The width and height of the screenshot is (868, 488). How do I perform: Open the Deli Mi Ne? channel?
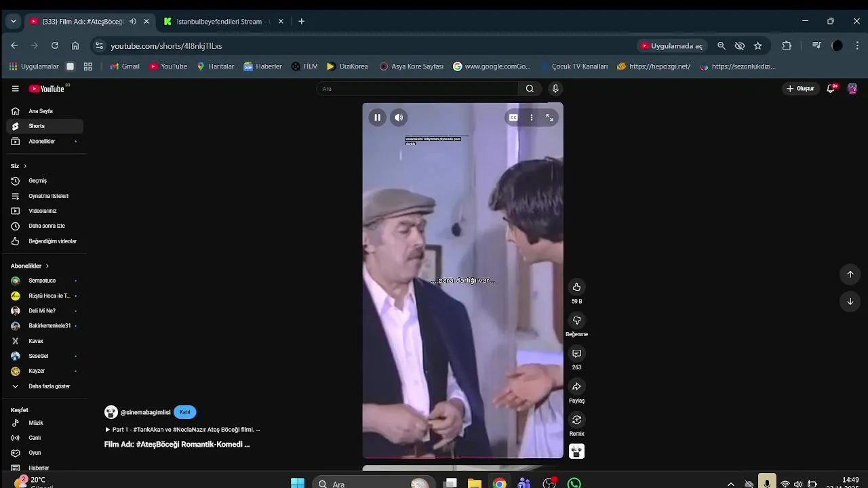pyautogui.click(x=45, y=310)
